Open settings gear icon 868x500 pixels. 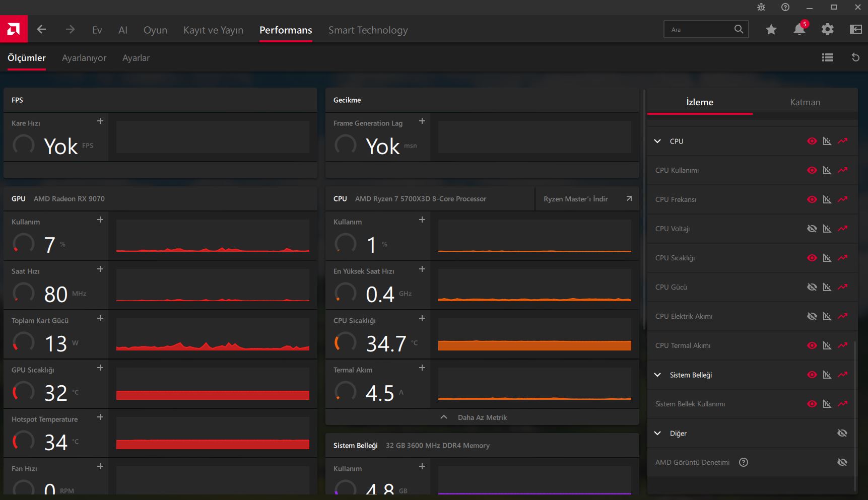[x=828, y=30]
